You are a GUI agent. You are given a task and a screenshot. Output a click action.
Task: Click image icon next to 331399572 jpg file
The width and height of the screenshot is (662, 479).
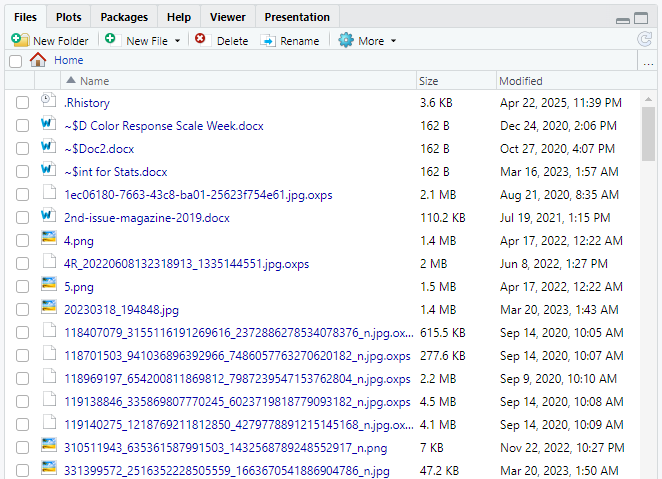coord(49,468)
